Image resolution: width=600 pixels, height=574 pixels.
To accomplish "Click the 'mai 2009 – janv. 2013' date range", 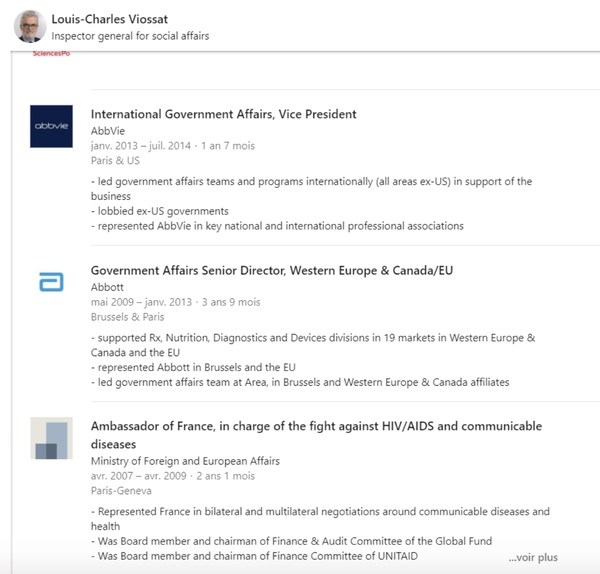I will (x=141, y=302).
